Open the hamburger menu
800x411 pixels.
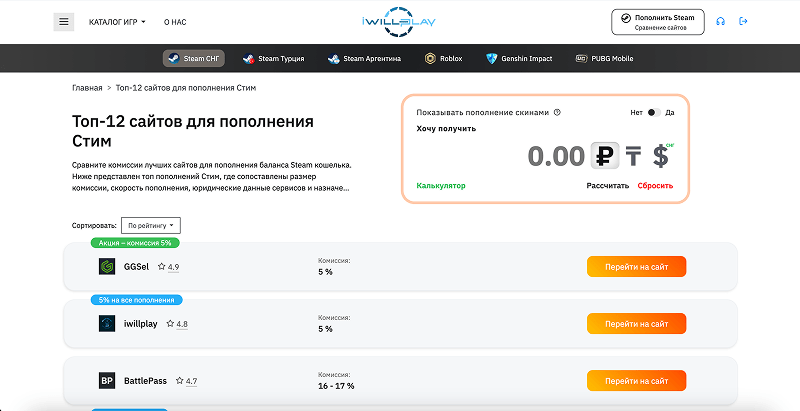(x=64, y=22)
